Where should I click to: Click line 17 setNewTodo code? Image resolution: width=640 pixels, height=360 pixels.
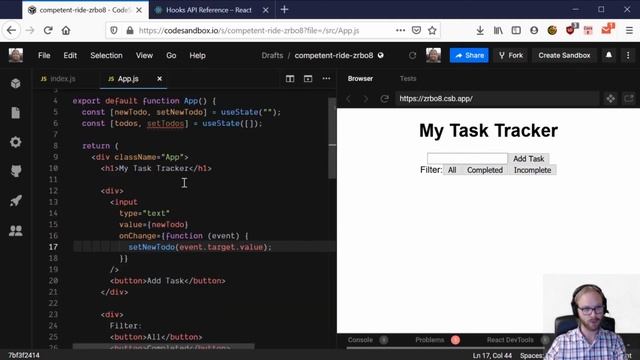click(x=200, y=247)
